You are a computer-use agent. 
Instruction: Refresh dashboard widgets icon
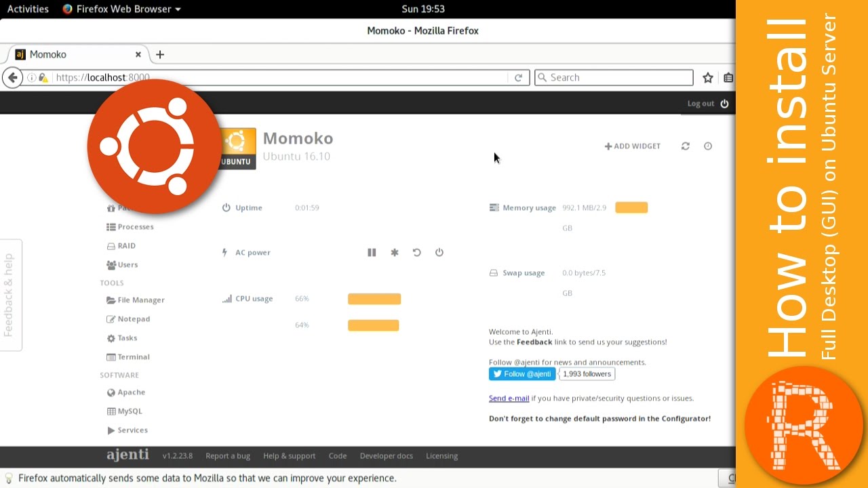[686, 146]
